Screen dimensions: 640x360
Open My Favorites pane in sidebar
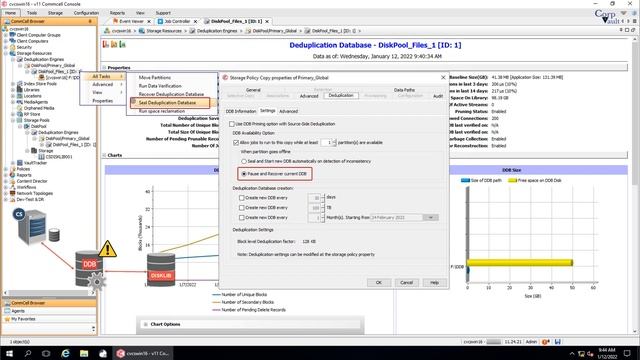pos(49,319)
